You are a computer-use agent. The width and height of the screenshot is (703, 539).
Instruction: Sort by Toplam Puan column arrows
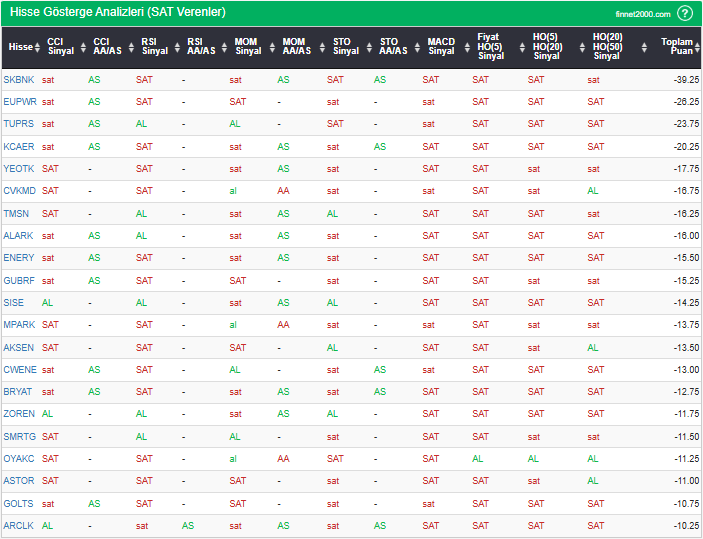click(x=697, y=47)
